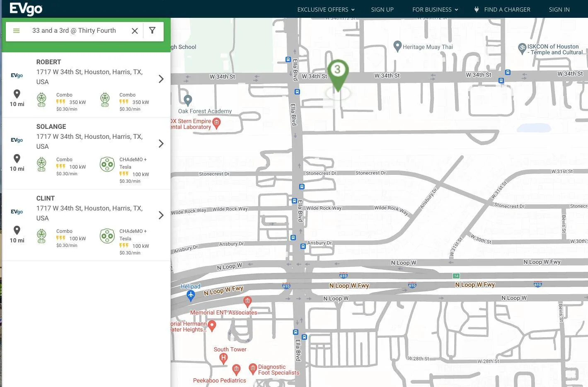Click the ISKCON of Houston temple marker
This screenshot has height=387, width=588.
click(522, 48)
